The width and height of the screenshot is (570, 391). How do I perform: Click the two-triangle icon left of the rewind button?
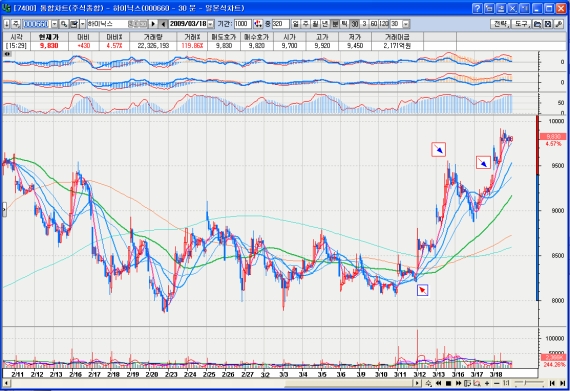pos(429,383)
